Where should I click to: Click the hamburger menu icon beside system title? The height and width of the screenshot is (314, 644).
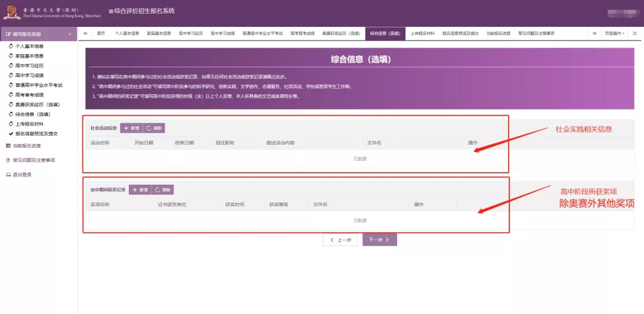111,11
